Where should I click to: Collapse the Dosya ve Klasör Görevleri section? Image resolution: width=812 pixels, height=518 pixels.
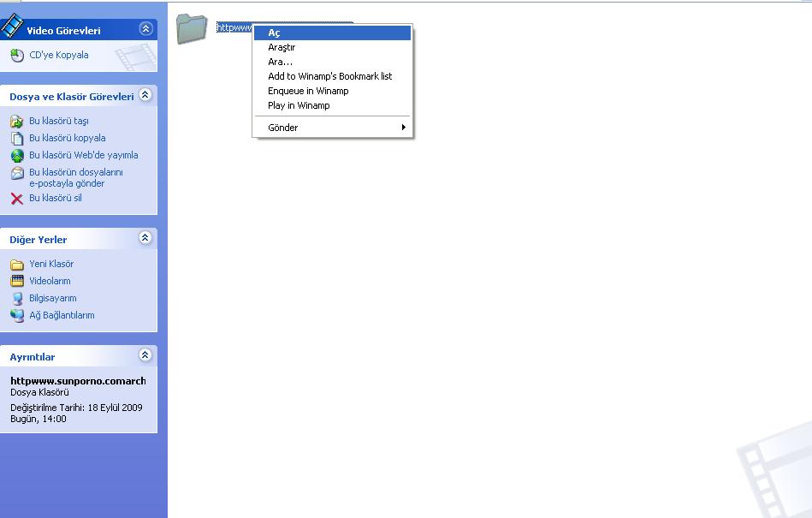pos(145,95)
